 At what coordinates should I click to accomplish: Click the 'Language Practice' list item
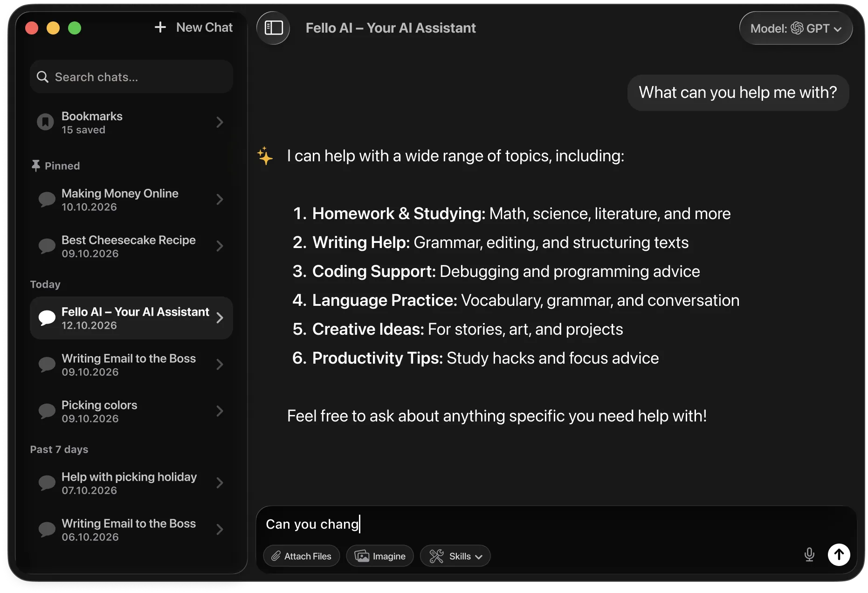[516, 300]
